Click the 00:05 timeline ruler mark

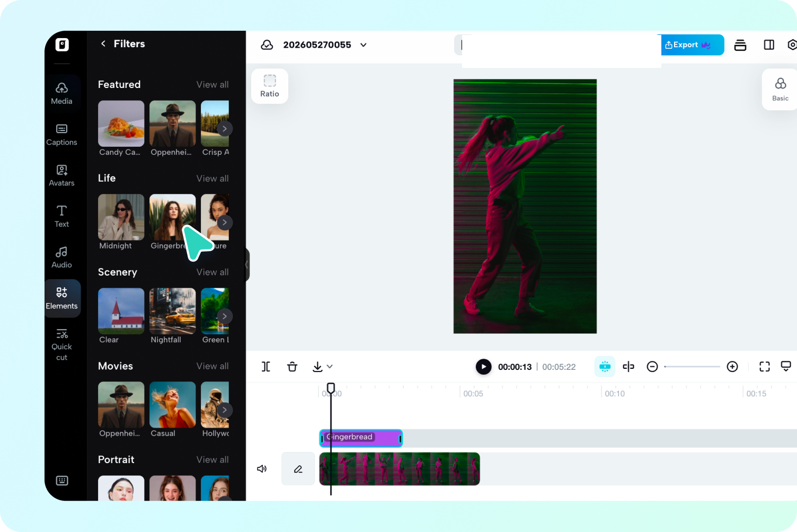click(473, 394)
